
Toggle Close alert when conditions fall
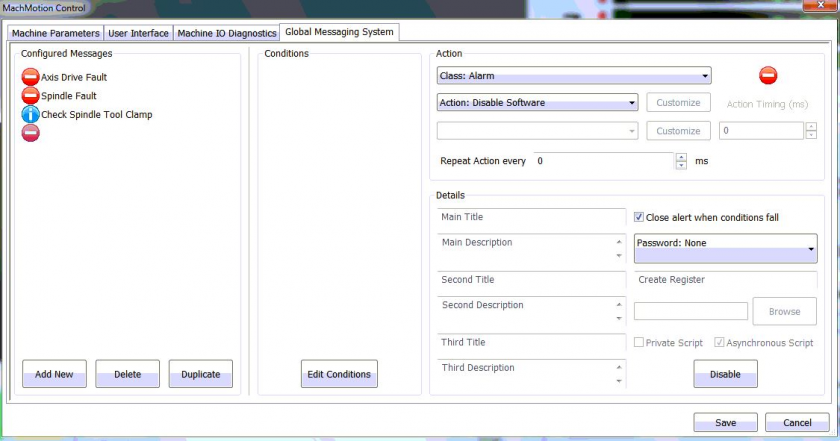(x=639, y=217)
